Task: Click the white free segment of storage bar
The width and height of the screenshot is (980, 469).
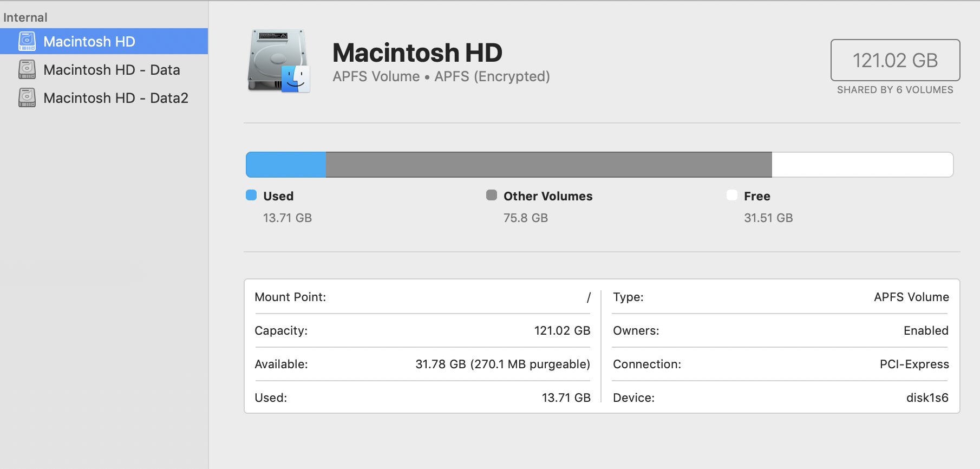Action: [x=862, y=165]
